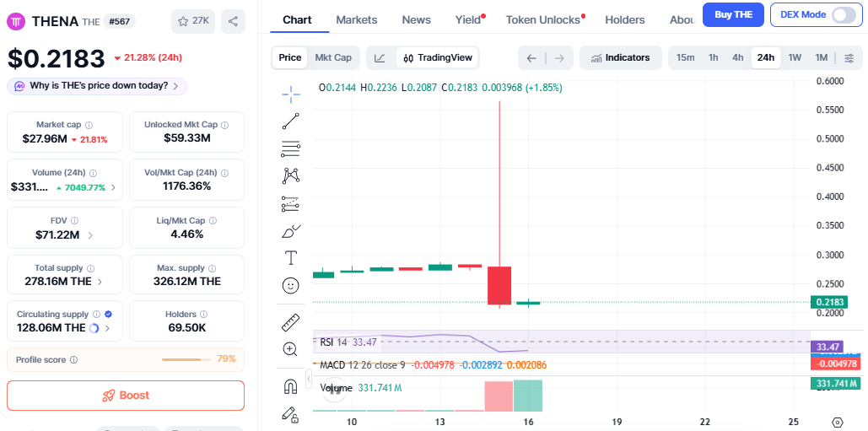
Task: Select the pattern drawing tool
Action: 291,176
